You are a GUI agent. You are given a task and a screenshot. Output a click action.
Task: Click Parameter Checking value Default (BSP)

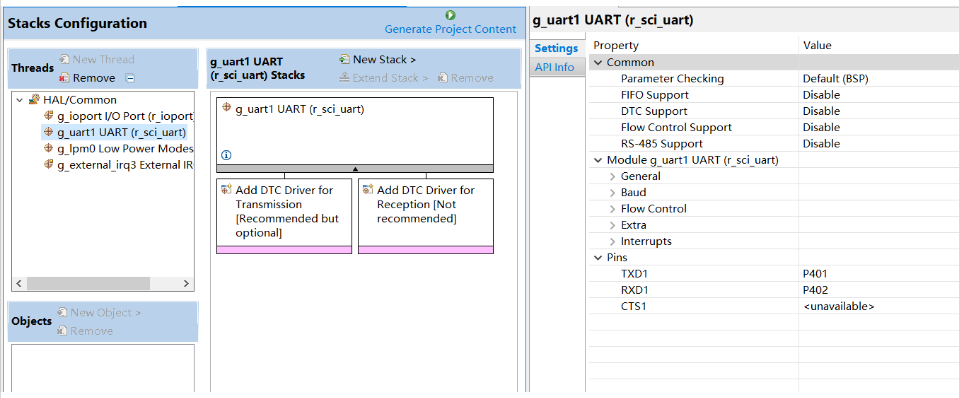pyautogui.click(x=836, y=78)
